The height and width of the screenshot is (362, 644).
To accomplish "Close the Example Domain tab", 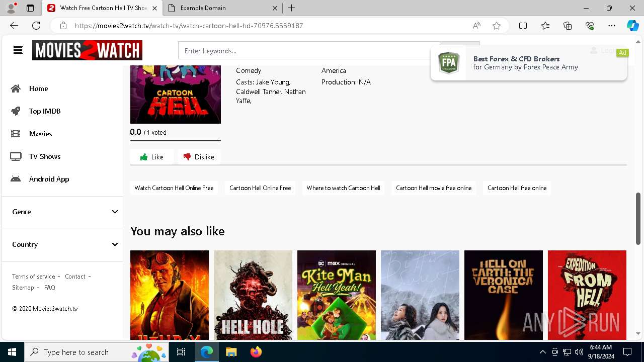I will pos(275,8).
